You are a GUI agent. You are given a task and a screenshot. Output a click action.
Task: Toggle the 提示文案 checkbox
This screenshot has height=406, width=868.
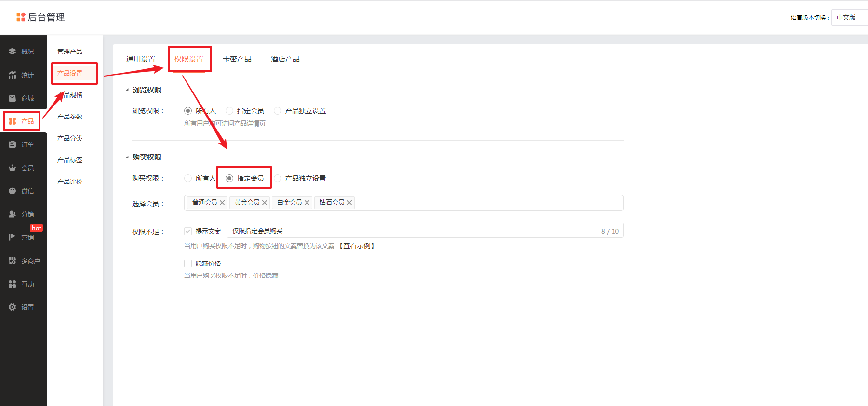point(188,231)
